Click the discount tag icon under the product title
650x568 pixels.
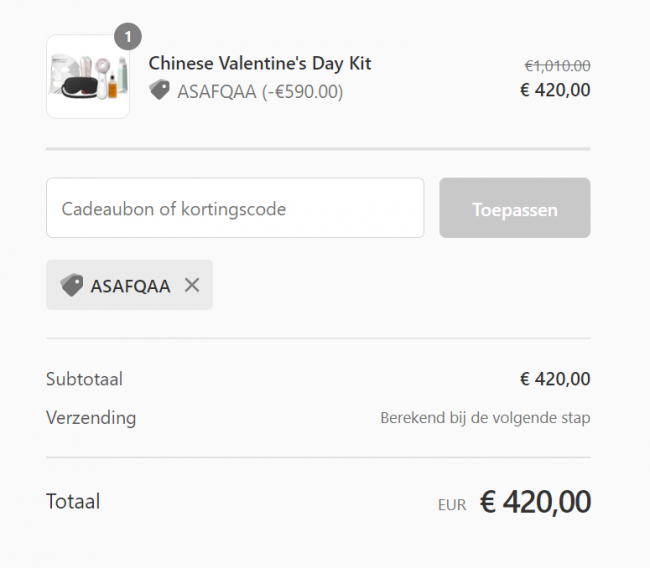click(x=159, y=90)
